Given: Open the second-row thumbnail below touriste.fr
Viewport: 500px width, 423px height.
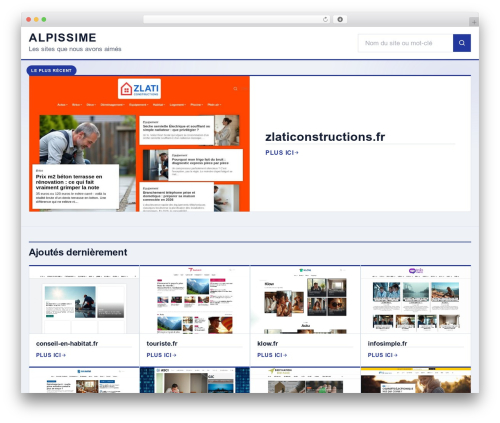Looking at the screenshot, I should [x=195, y=380].
